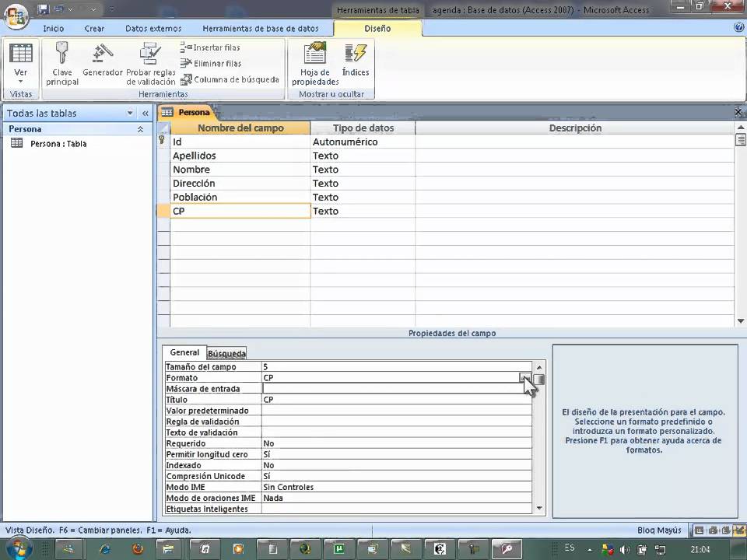Open Internet Explorer from the taskbar
The width and height of the screenshot is (747, 560).
click(104, 550)
